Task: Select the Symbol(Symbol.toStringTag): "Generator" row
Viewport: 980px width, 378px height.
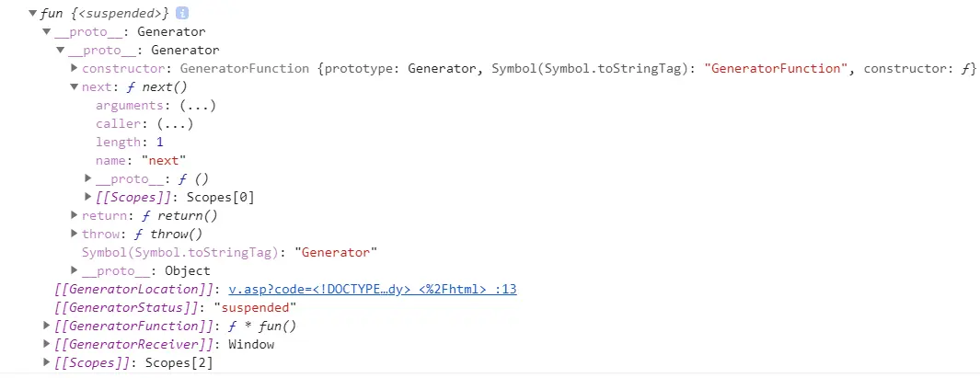Action: click(x=230, y=252)
